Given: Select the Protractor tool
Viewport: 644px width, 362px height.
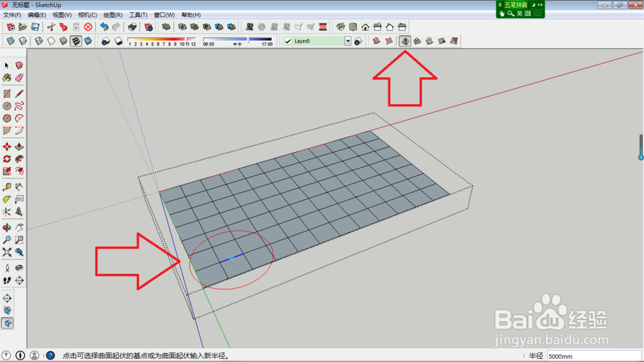Looking at the screenshot, I should [7, 199].
